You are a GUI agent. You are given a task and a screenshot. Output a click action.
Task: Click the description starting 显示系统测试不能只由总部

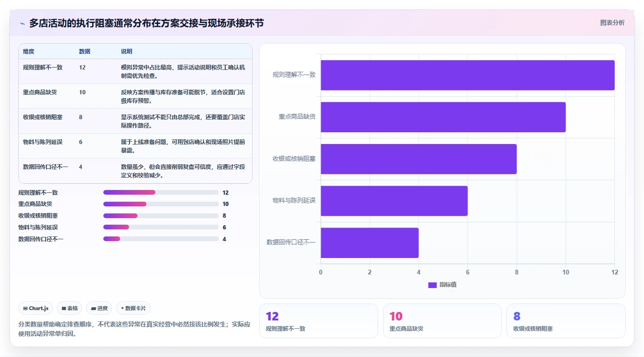[x=183, y=121]
